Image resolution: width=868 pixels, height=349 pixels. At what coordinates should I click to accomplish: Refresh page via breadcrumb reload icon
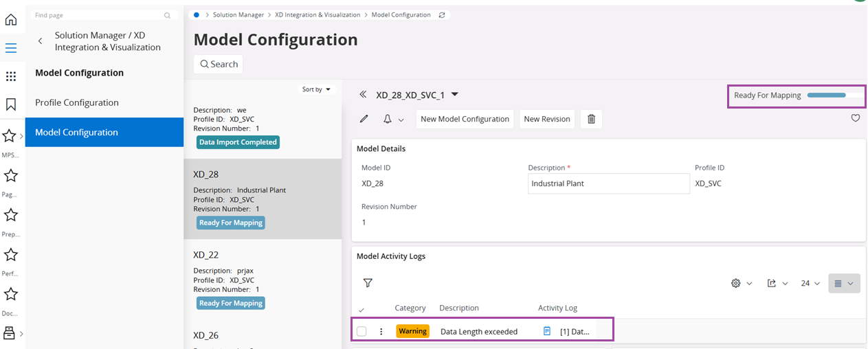pyautogui.click(x=442, y=15)
